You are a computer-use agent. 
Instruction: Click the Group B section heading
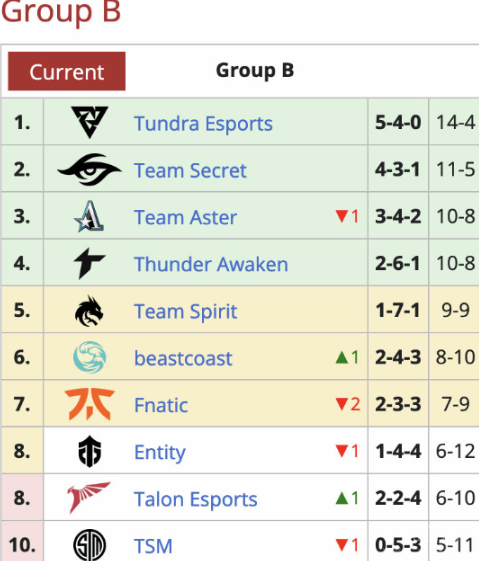[61, 11]
